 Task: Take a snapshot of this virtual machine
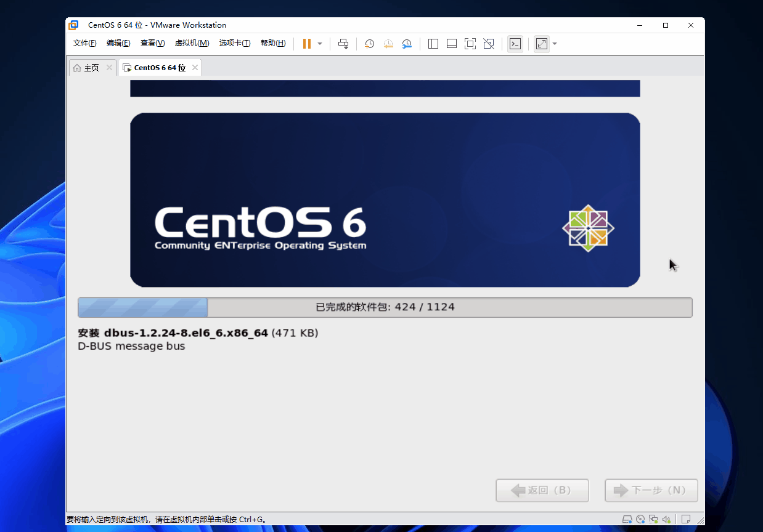pyautogui.click(x=370, y=44)
